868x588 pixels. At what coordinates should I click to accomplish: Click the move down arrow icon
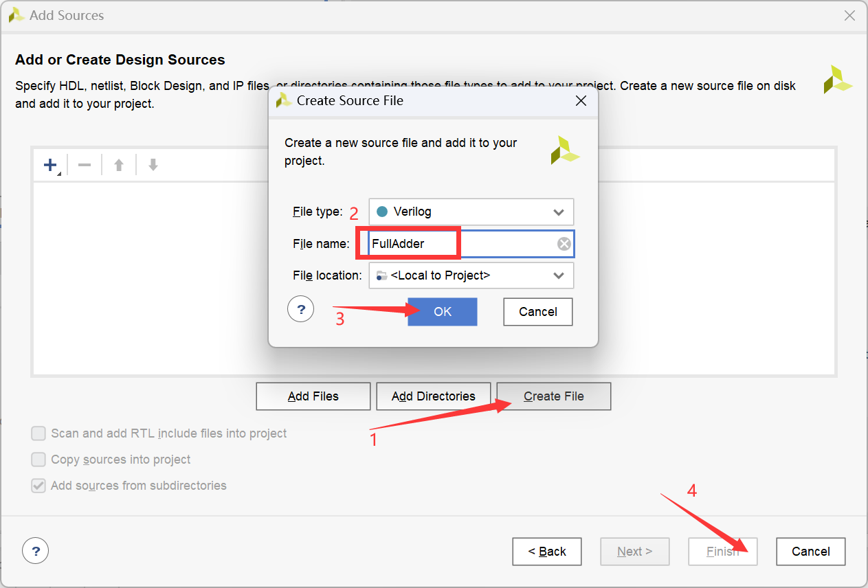tap(153, 165)
